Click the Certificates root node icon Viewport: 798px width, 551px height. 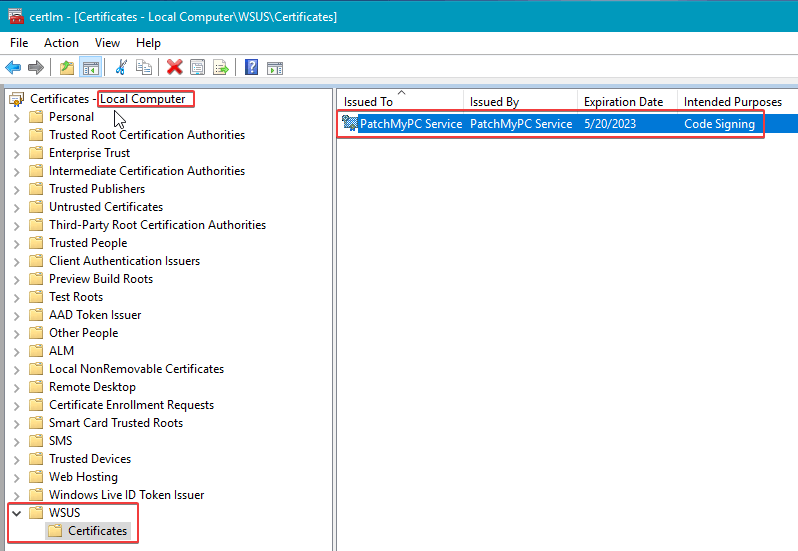[17, 99]
